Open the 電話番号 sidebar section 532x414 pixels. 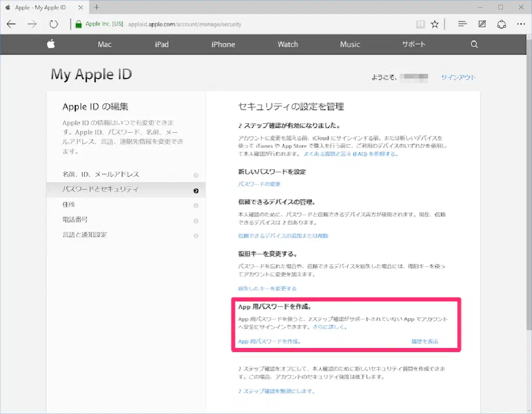click(x=75, y=219)
